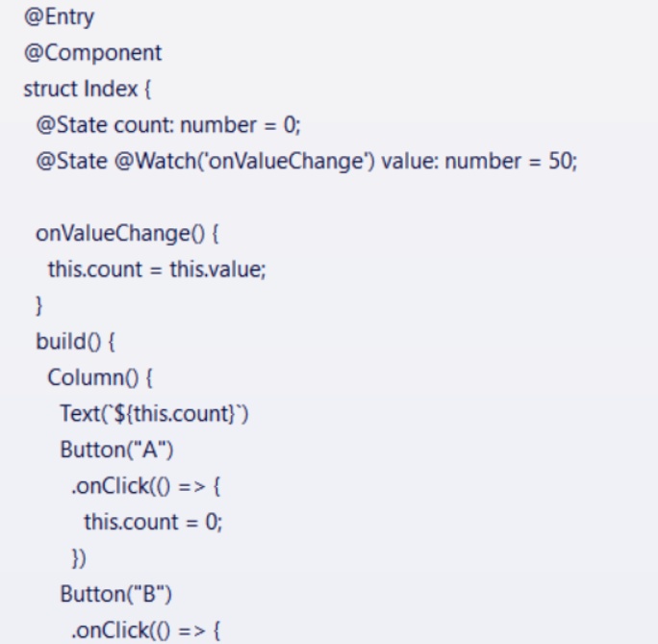Image resolution: width=658 pixels, height=644 pixels.
Task: Click the closing brace below the this.value assignment
Action: coord(39,304)
